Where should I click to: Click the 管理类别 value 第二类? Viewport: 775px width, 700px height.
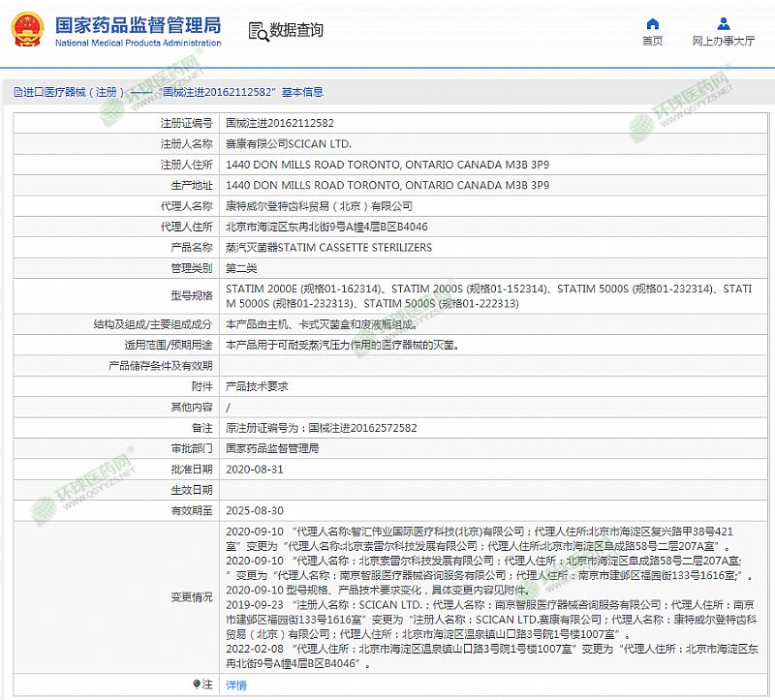click(x=241, y=268)
